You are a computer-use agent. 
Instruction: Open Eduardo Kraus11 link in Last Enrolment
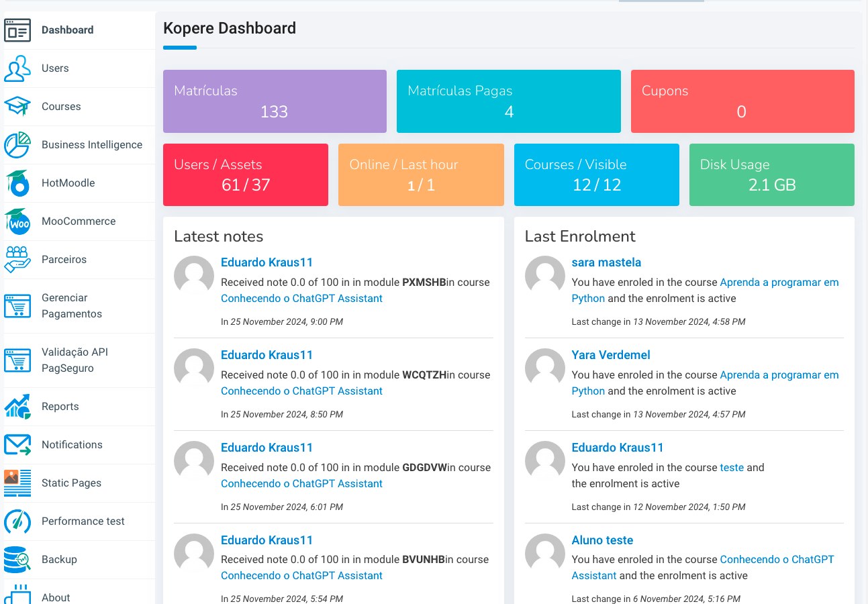coord(618,448)
